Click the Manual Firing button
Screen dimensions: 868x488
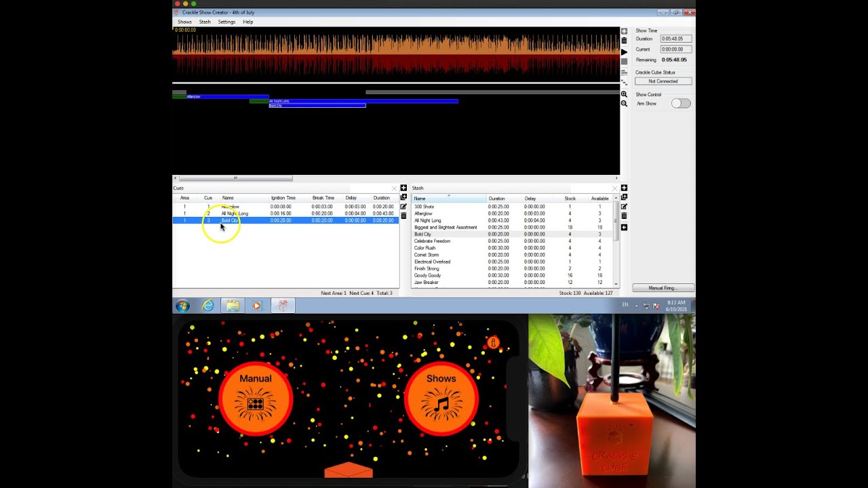click(663, 288)
